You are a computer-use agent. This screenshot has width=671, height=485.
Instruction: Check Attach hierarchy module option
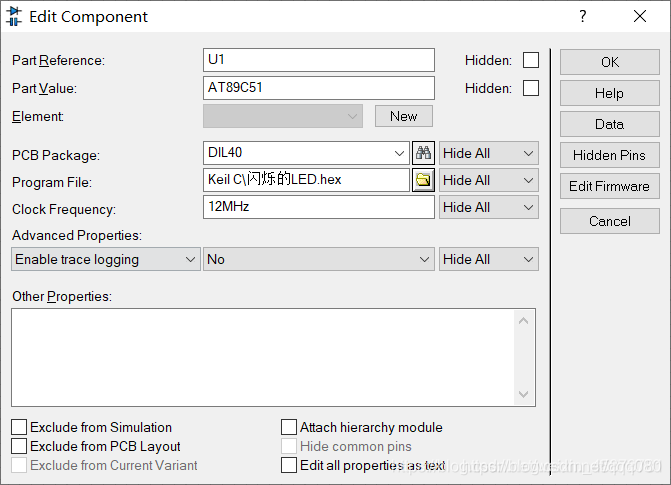pyautogui.click(x=289, y=427)
